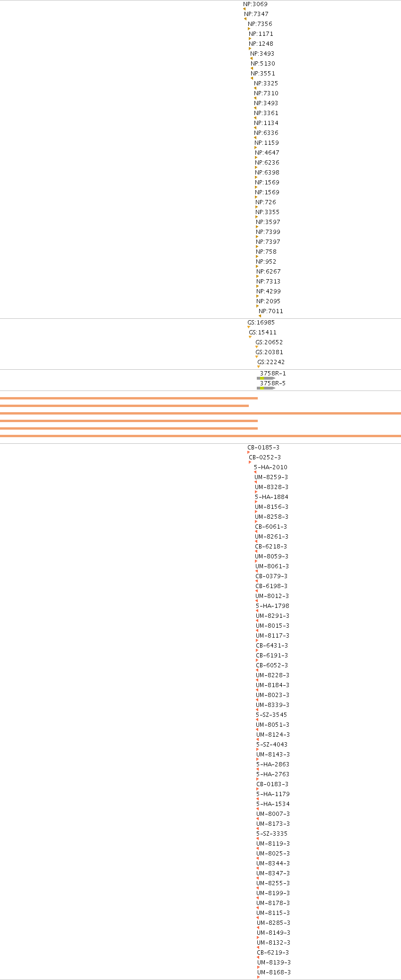Screen dimensions: 401x980
Task: Open the CB-6218-3 label
Action: pyautogui.click(x=271, y=547)
